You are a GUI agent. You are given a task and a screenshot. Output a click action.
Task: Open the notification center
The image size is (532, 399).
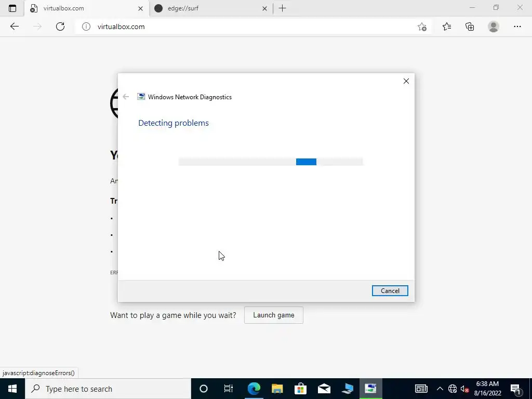pyautogui.click(x=515, y=389)
